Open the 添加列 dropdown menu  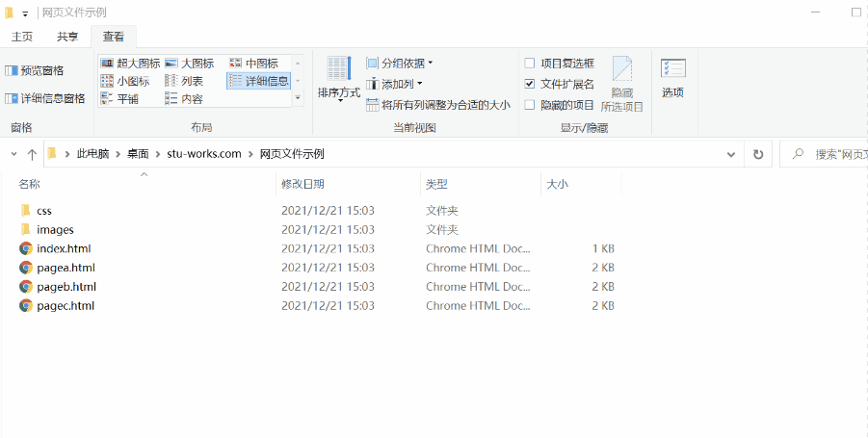point(396,84)
